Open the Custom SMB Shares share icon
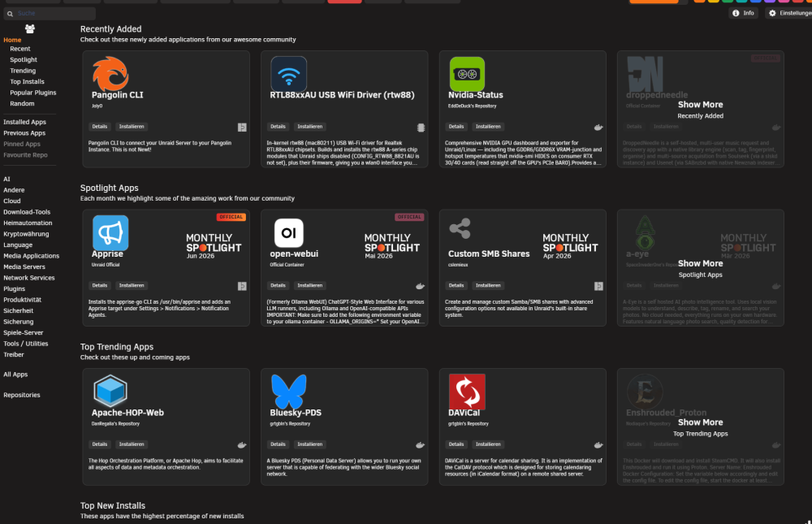 pyautogui.click(x=460, y=228)
